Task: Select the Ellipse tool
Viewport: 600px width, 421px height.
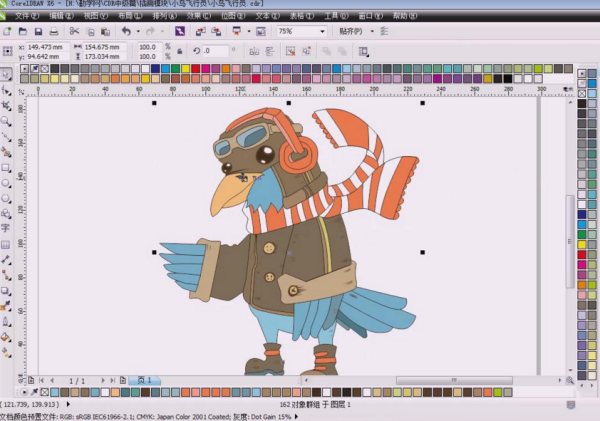Action: [x=6, y=183]
